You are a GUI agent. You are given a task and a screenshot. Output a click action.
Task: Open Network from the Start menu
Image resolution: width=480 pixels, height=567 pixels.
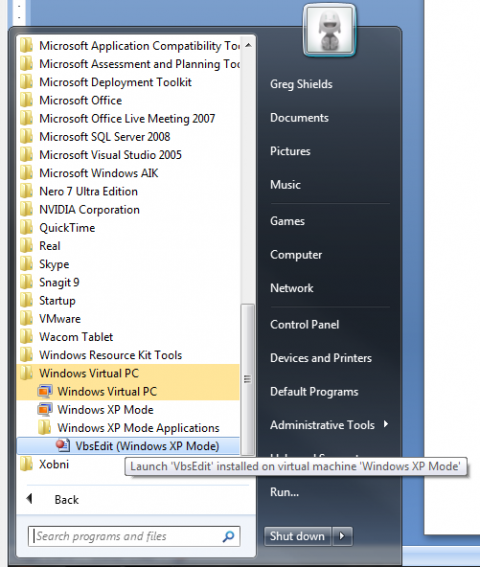292,288
